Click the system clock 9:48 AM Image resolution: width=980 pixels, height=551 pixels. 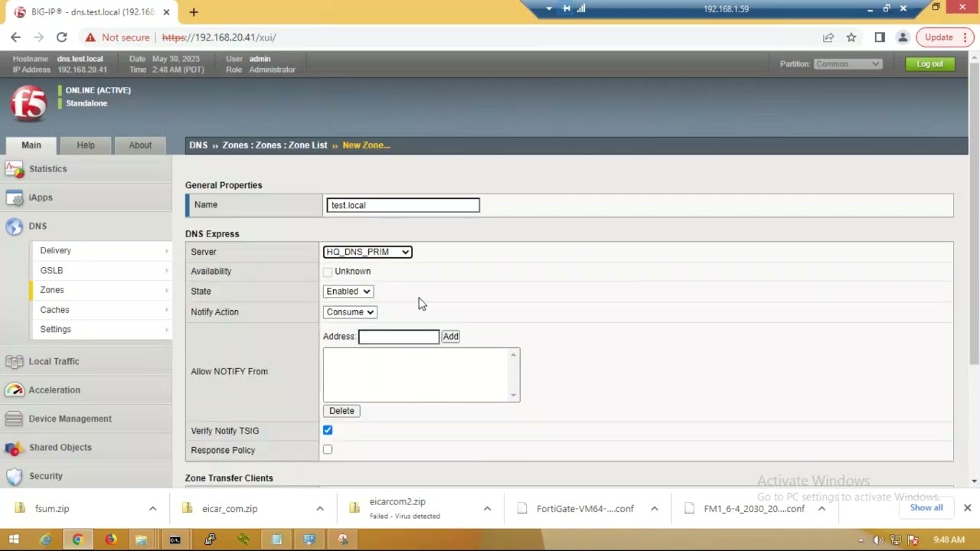click(949, 540)
